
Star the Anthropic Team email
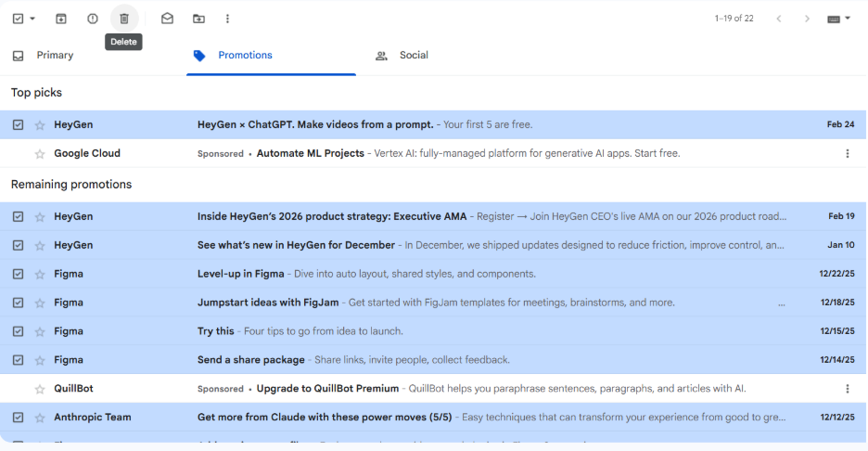click(x=40, y=418)
